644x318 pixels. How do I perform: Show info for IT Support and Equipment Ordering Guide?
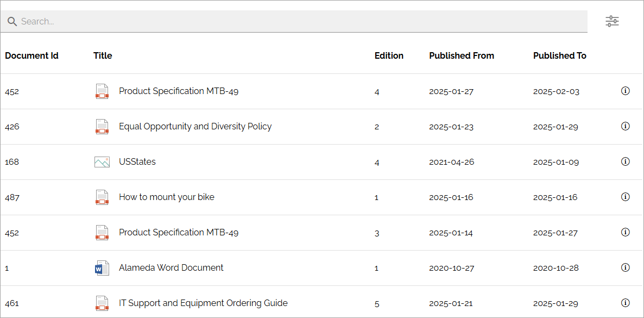pos(625,303)
